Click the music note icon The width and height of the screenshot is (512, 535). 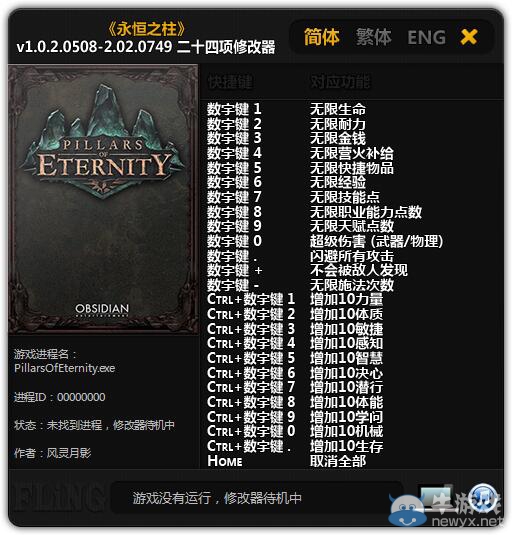(x=483, y=497)
